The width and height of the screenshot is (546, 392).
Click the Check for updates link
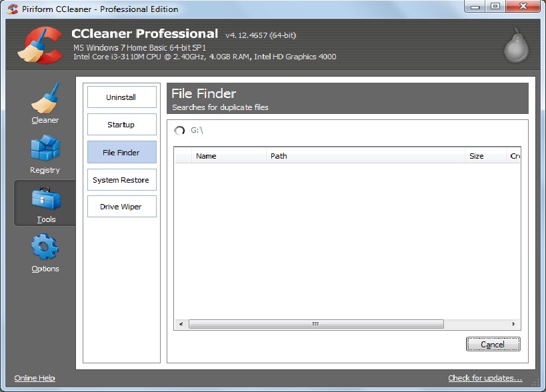click(x=485, y=378)
